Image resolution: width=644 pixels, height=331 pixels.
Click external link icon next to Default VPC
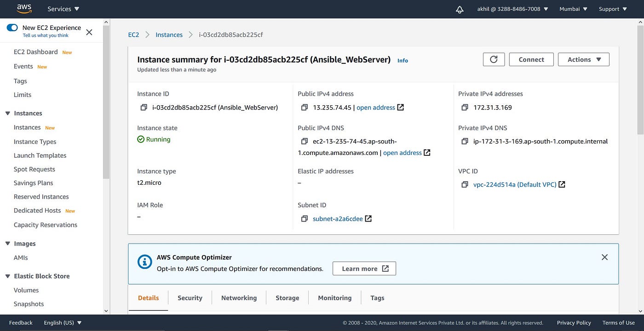[x=562, y=184]
